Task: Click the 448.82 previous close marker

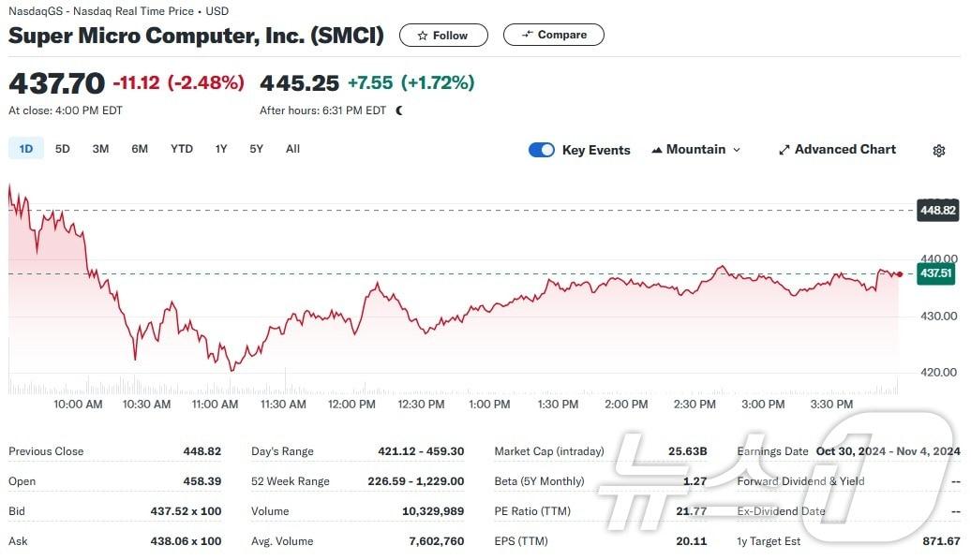Action: tap(937, 210)
